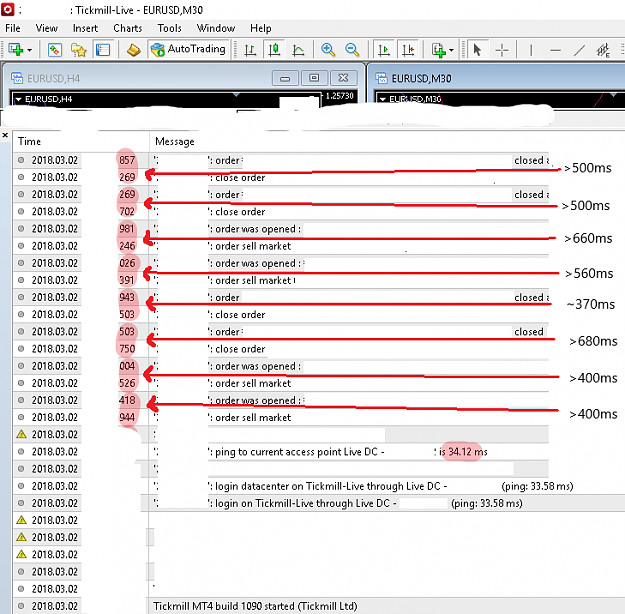Select the cursor arrow tool

click(477, 50)
